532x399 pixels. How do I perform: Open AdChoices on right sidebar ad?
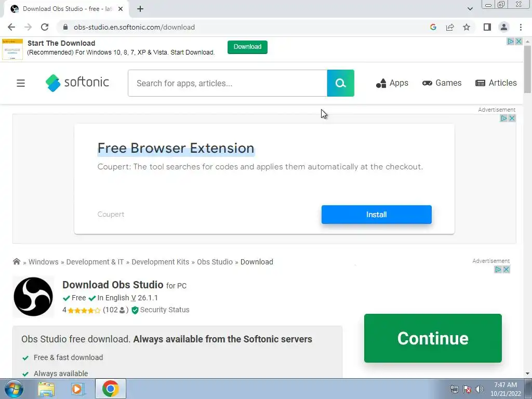coord(498,270)
